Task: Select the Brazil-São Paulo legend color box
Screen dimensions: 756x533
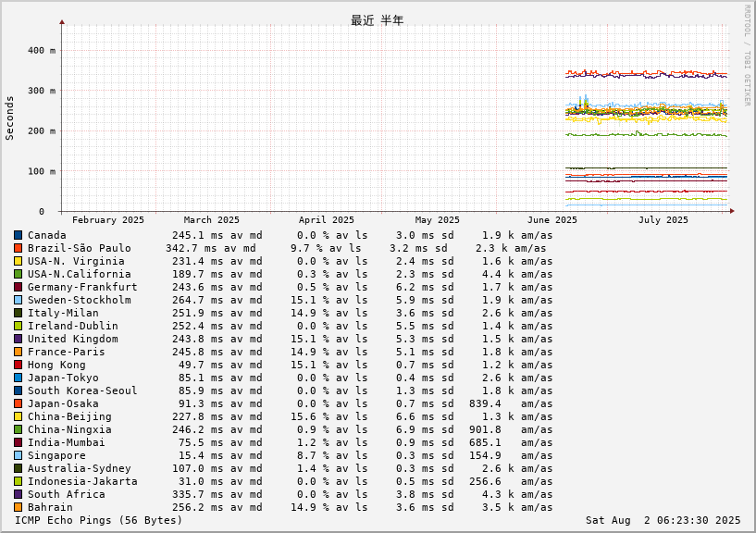Action: 18,248
